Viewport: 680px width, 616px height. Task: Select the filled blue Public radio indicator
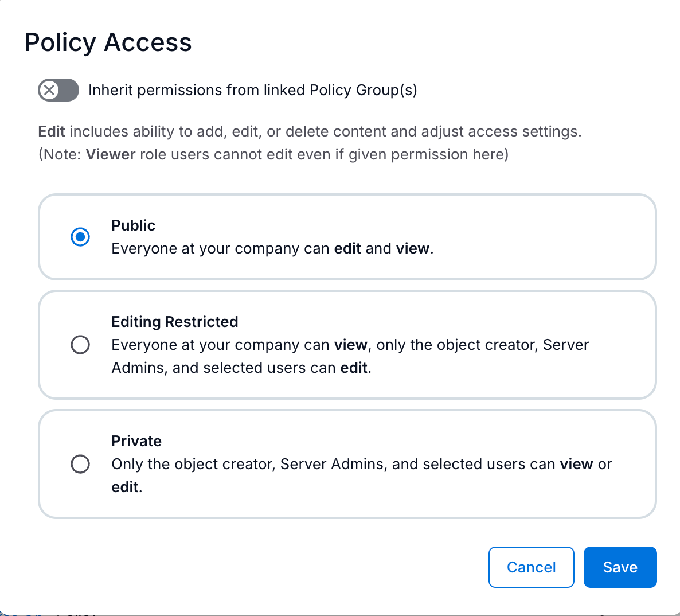[80, 236]
